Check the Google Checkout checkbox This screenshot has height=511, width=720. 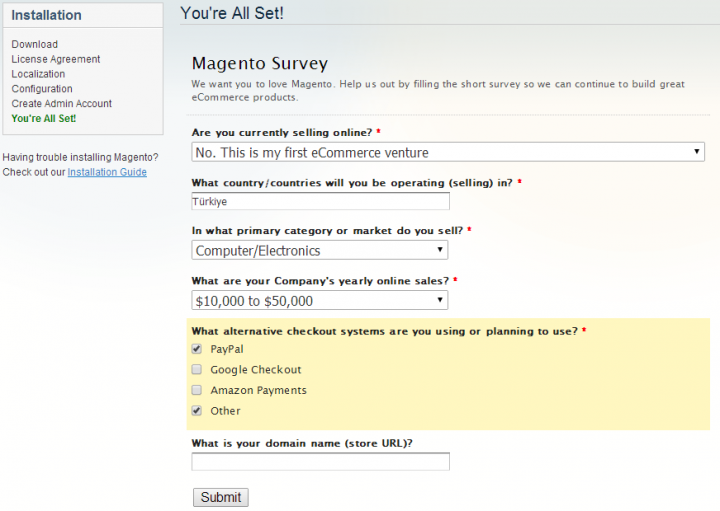pos(197,370)
